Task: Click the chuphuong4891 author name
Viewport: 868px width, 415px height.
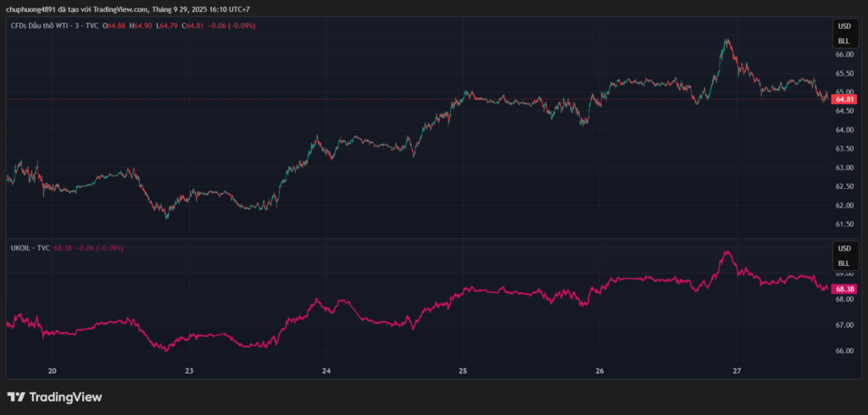Action: [30, 9]
